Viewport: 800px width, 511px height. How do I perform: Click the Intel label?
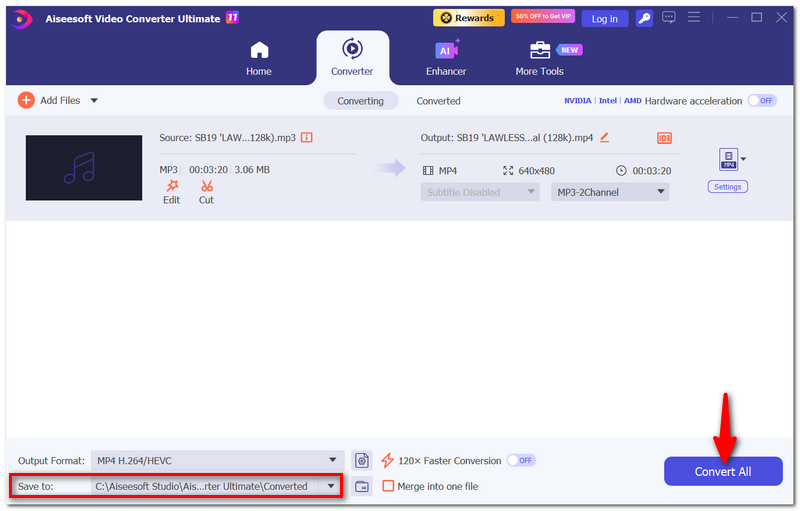[608, 100]
